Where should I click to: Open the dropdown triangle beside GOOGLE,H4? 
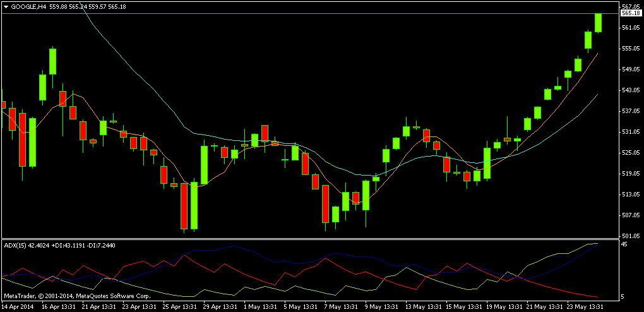pyautogui.click(x=6, y=6)
